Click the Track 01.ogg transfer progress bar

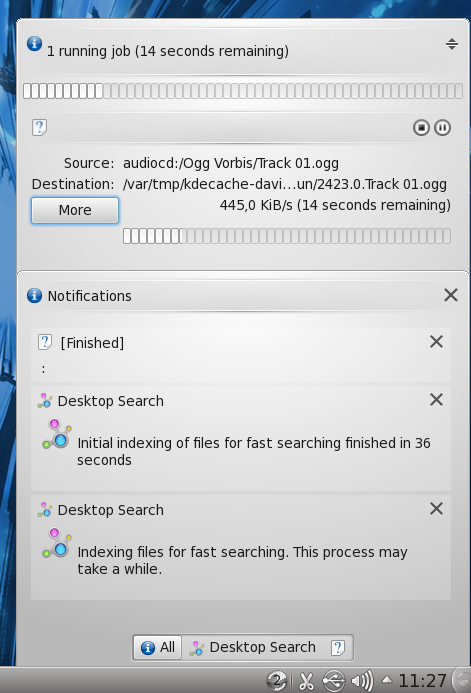287,236
